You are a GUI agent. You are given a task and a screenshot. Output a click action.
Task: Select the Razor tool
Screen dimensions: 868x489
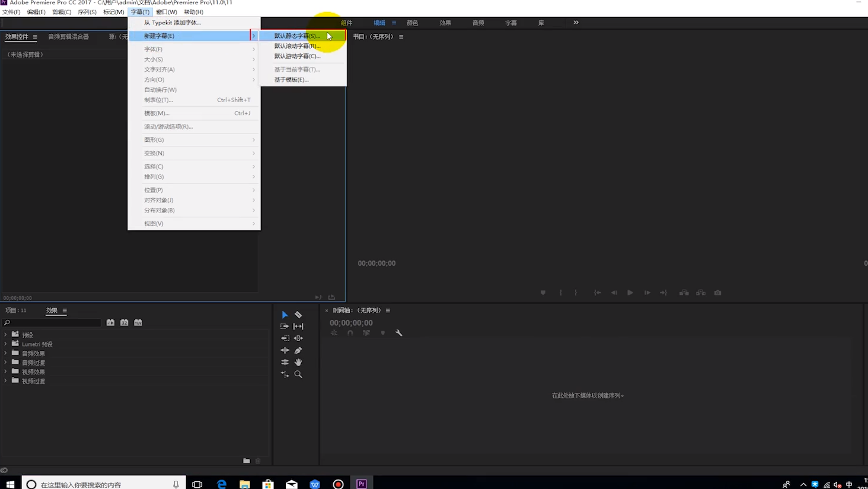point(298,315)
